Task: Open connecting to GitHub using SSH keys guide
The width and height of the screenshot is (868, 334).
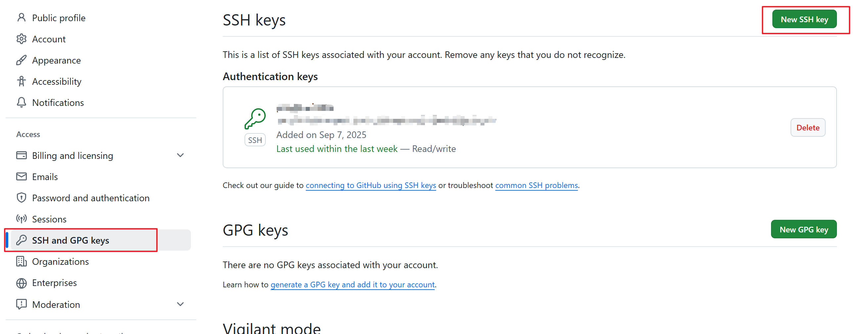Action: [x=371, y=185]
